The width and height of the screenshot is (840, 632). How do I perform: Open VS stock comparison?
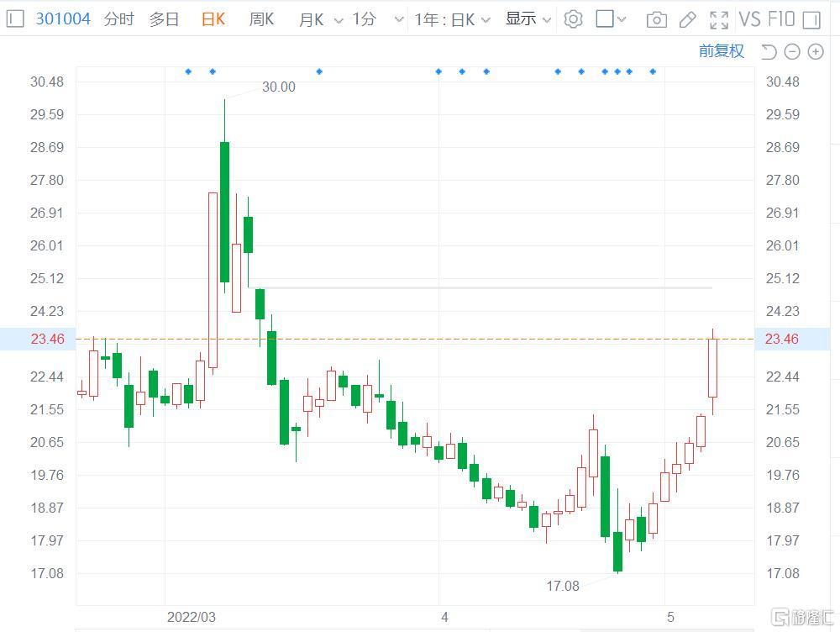[749, 18]
